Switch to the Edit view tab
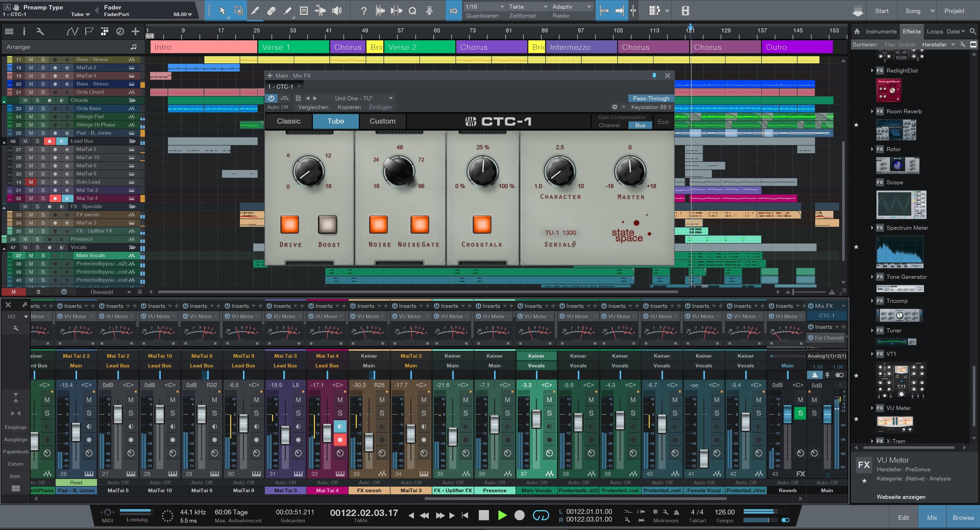 click(x=904, y=517)
